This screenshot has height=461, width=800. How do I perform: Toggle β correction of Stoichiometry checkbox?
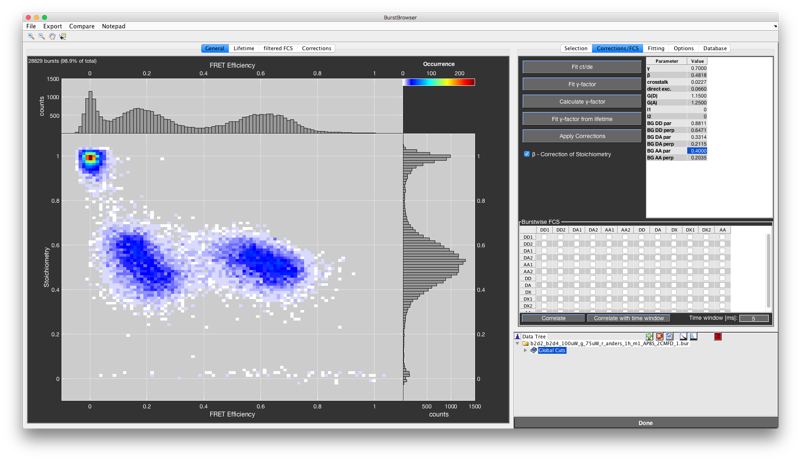coord(527,154)
